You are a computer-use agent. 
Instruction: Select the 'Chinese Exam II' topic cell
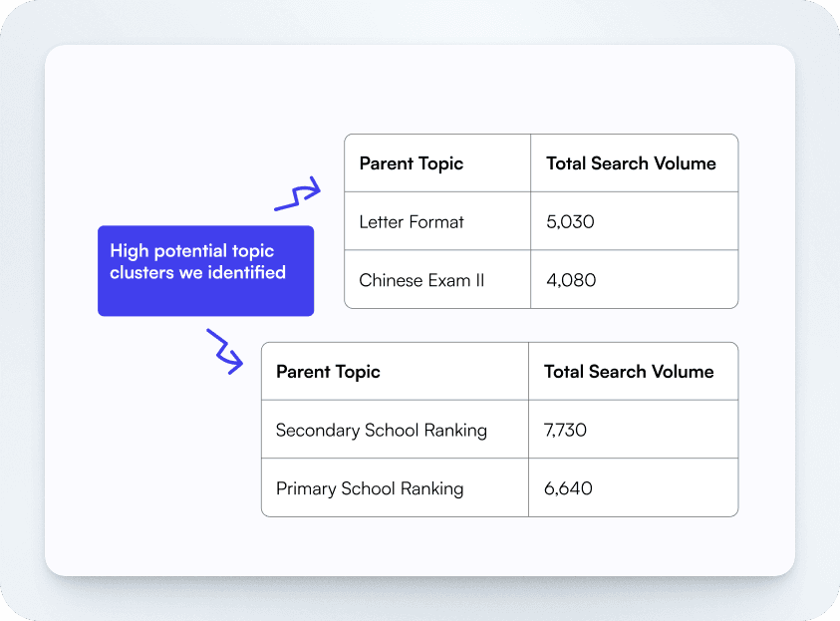[x=421, y=280]
